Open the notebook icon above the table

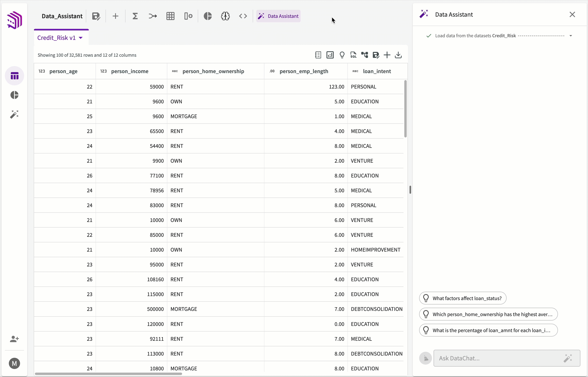coord(318,55)
